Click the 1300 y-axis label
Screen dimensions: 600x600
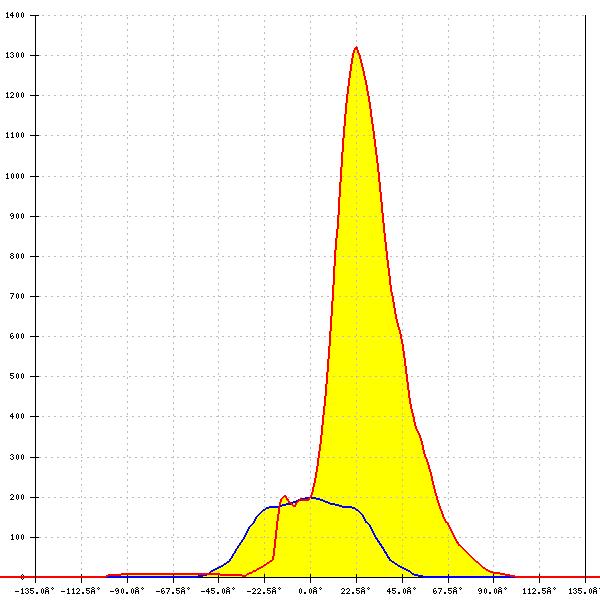(15, 55)
